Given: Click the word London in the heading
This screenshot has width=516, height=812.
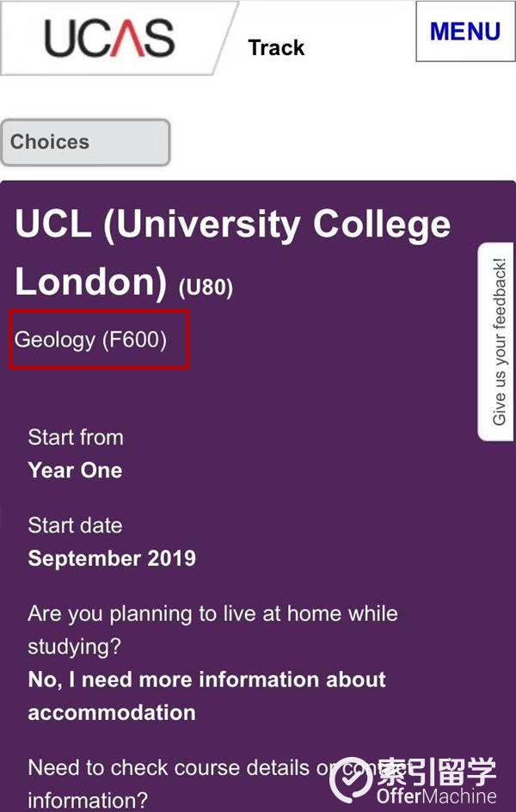Looking at the screenshot, I should pos(90,282).
